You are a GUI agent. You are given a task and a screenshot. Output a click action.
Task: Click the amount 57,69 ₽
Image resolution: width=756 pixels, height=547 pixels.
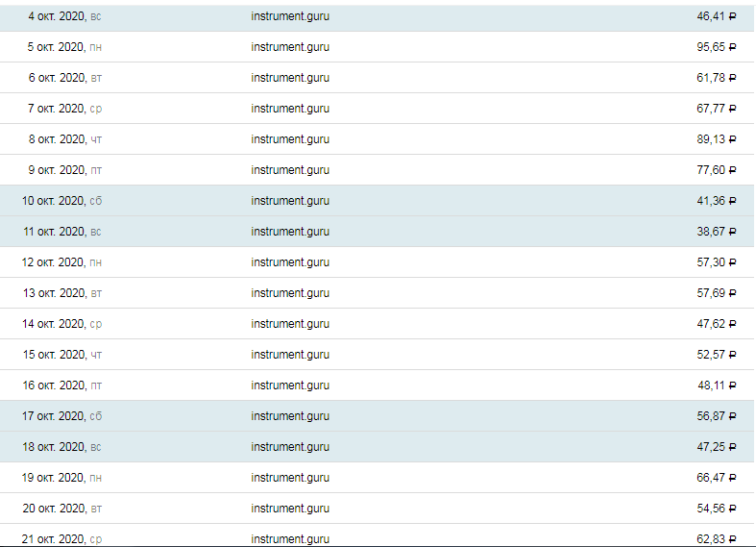point(717,293)
